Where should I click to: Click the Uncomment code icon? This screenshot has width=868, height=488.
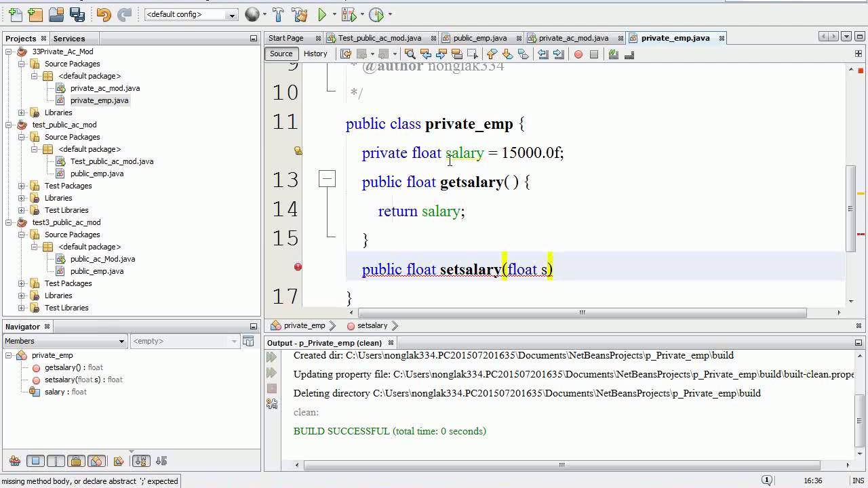(629, 54)
